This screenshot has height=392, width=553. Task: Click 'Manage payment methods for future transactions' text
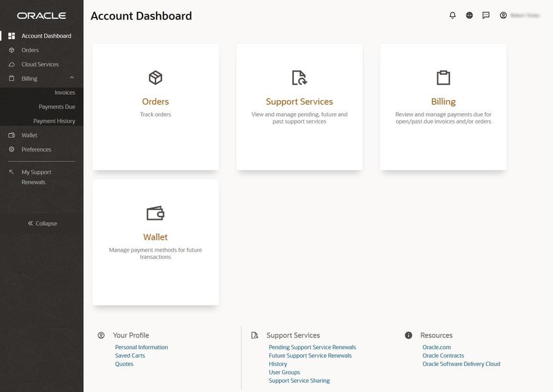click(x=155, y=254)
